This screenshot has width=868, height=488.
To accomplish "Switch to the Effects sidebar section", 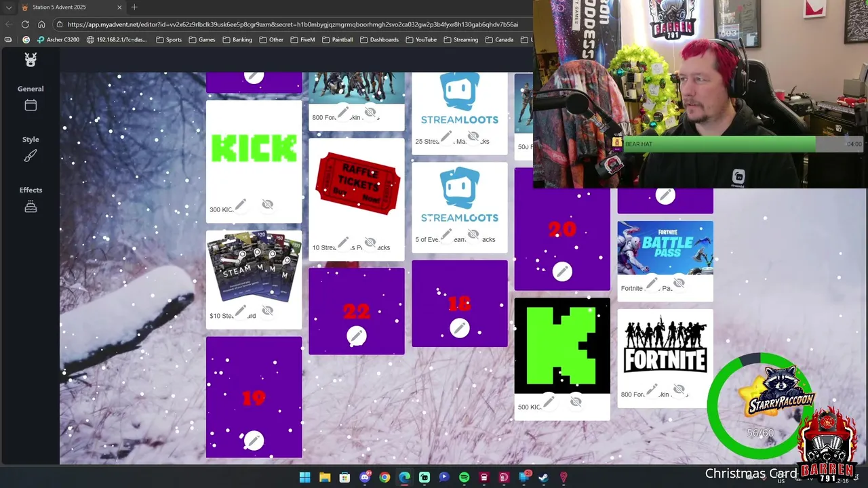I will point(31,190).
